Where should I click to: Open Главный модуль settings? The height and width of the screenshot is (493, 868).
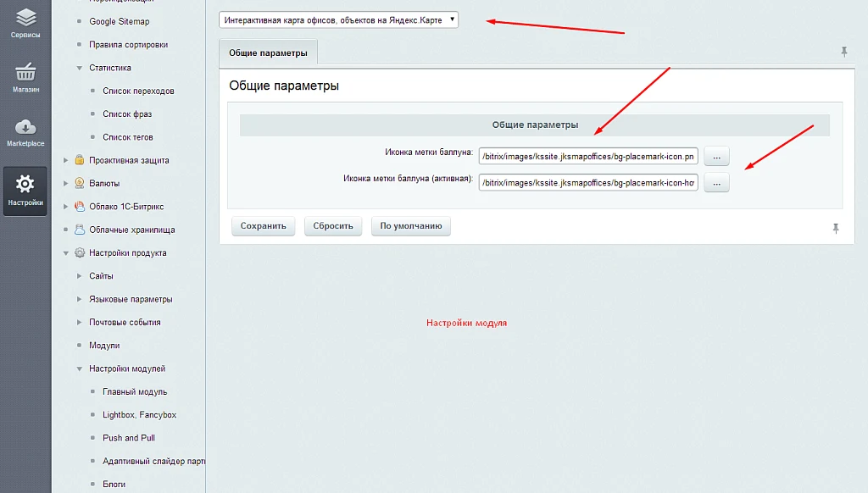click(135, 391)
